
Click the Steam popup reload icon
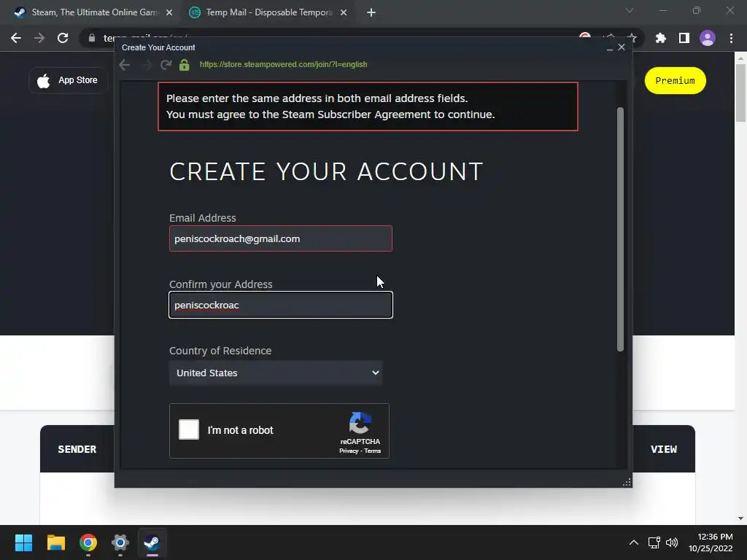166,65
